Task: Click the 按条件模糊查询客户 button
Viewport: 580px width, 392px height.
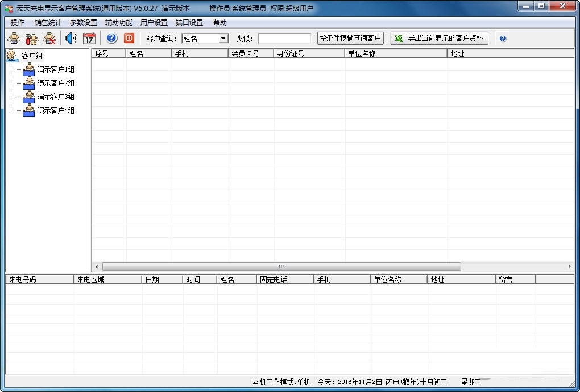Action: [x=350, y=38]
